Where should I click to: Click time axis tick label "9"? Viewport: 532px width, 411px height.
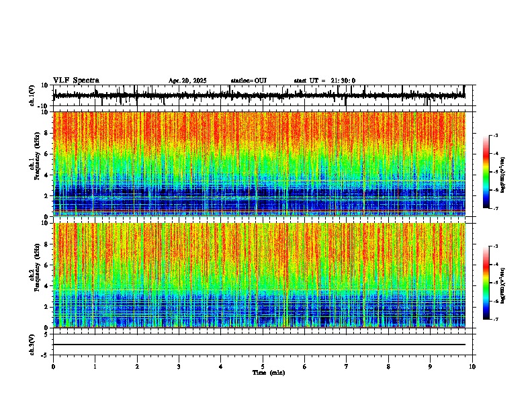(430, 367)
